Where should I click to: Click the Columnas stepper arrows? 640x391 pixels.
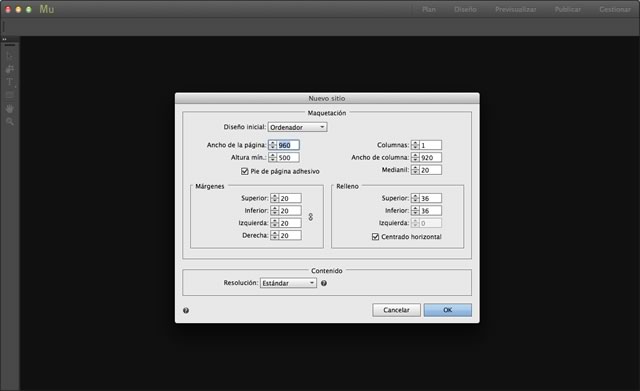click(x=415, y=145)
